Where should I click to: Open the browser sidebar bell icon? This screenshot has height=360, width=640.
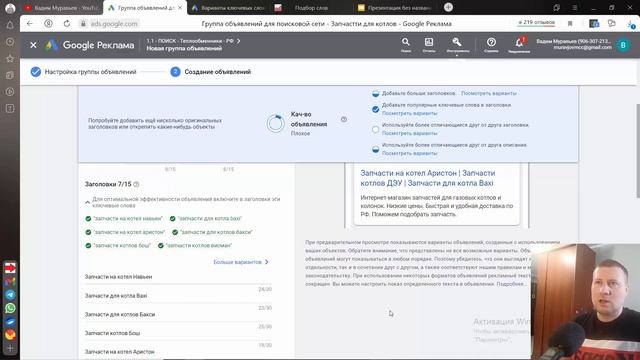(10, 25)
